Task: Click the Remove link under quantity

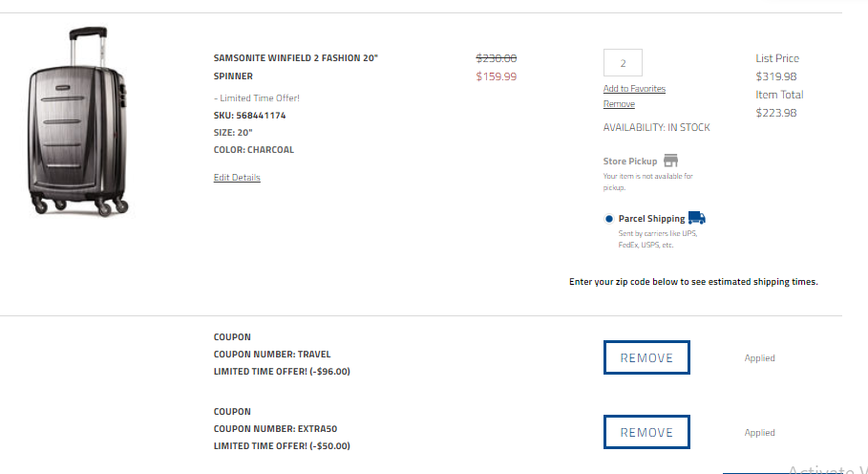Action: tap(619, 104)
